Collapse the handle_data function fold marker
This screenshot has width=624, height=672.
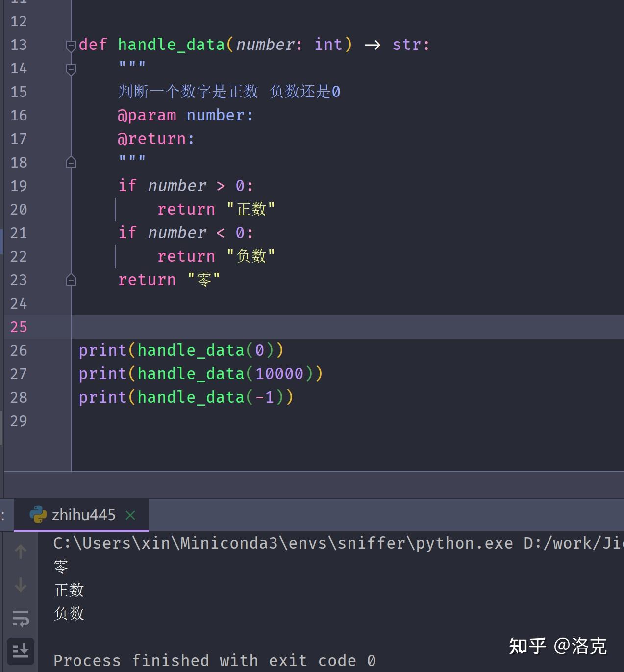pyautogui.click(x=71, y=46)
